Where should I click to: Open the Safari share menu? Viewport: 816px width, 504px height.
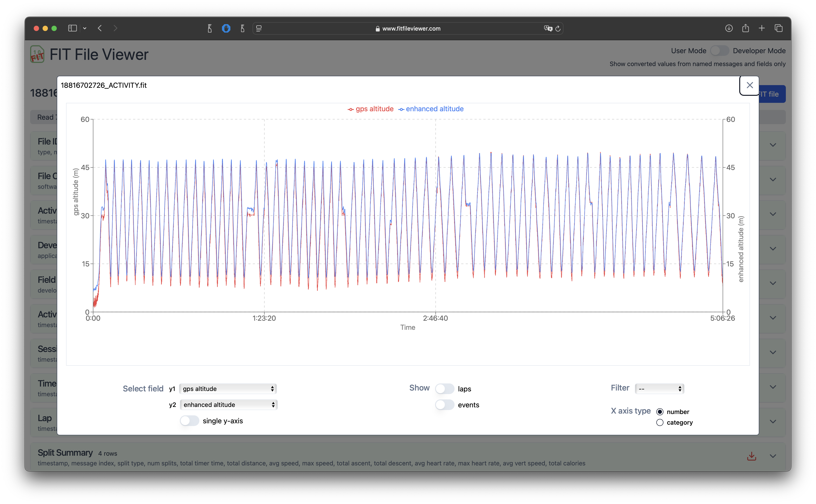coord(745,28)
